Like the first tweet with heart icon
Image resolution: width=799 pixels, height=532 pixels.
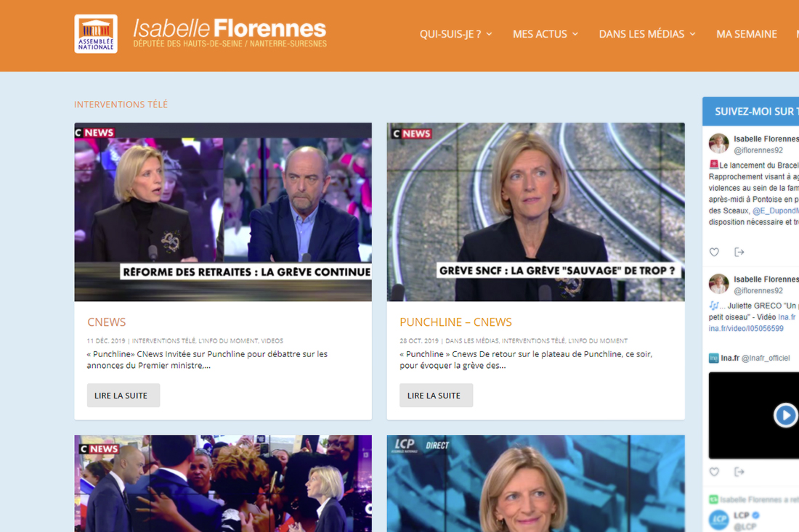click(714, 252)
